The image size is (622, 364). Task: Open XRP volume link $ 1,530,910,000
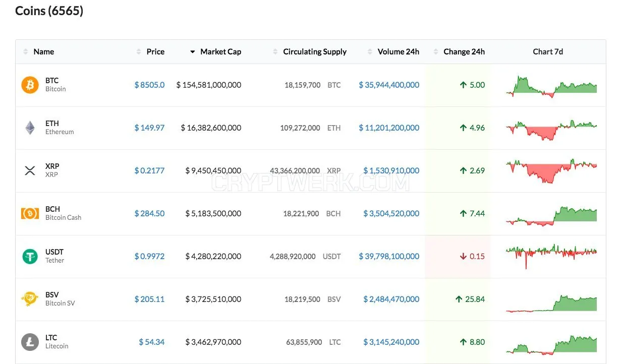(391, 170)
